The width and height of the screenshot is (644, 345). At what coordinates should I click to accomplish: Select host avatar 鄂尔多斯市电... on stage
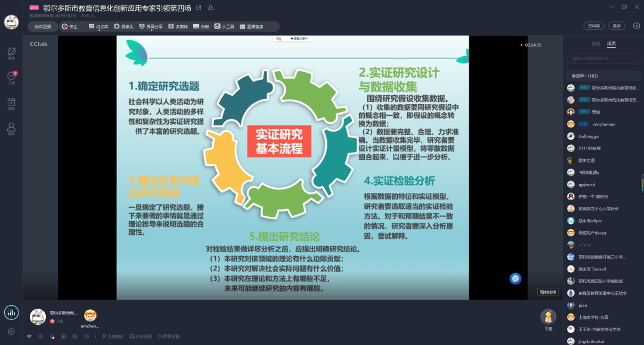tap(38, 316)
